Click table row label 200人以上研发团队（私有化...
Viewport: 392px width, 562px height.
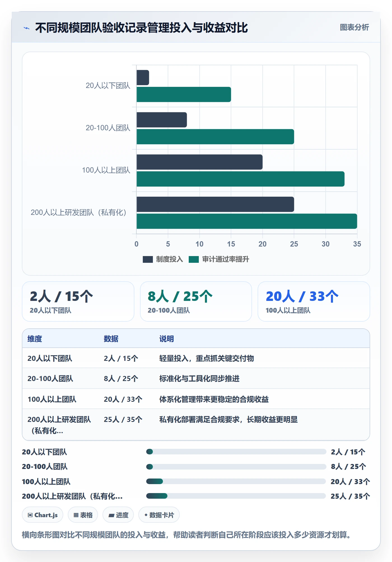point(59,425)
